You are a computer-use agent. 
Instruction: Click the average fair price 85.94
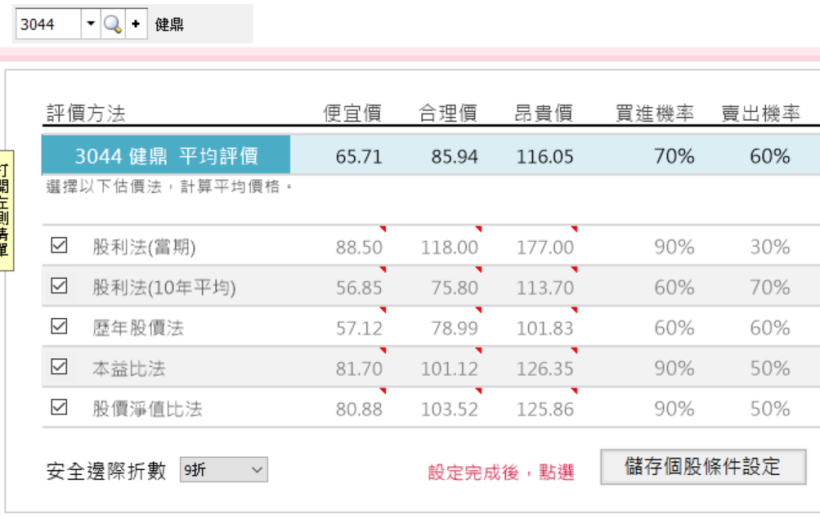(x=454, y=156)
